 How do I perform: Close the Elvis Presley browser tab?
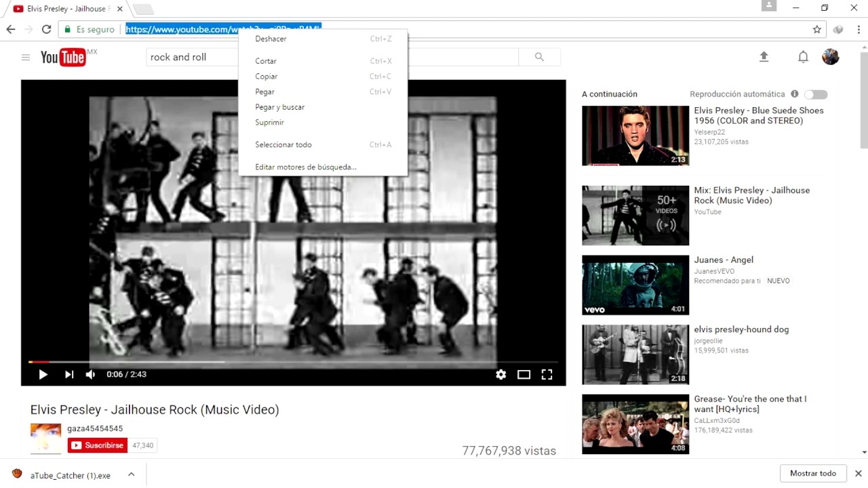tap(119, 9)
